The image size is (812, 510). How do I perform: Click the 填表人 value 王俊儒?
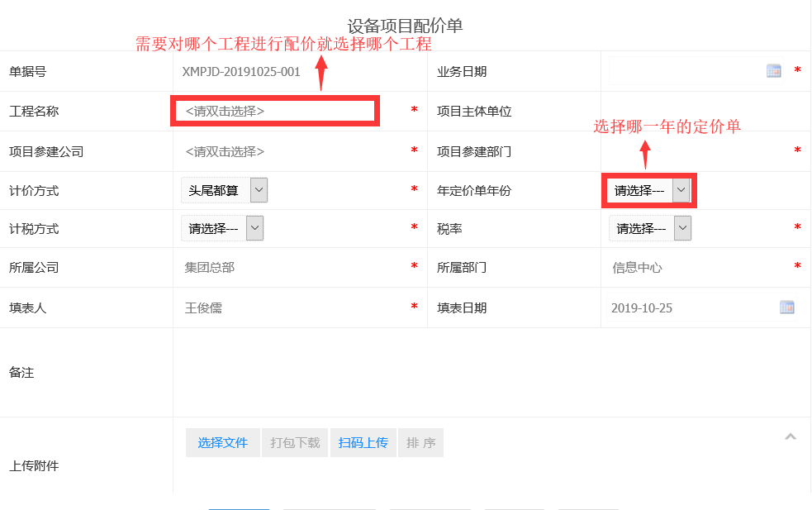tap(203, 307)
